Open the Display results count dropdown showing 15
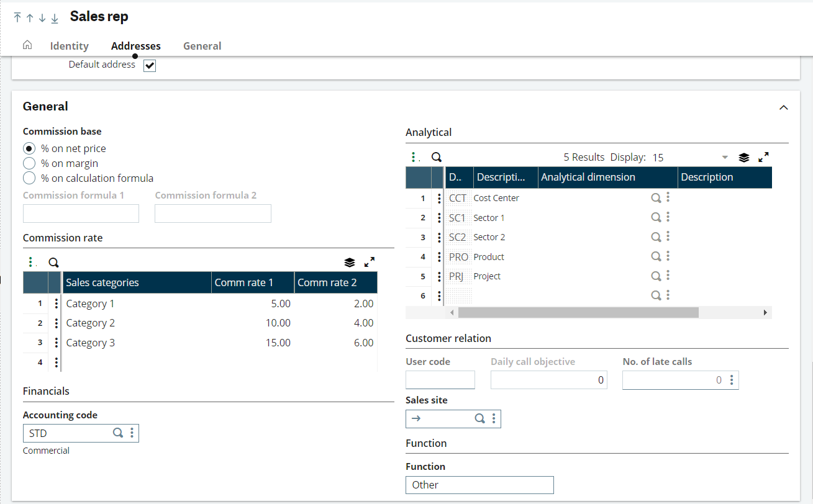 tap(724, 157)
